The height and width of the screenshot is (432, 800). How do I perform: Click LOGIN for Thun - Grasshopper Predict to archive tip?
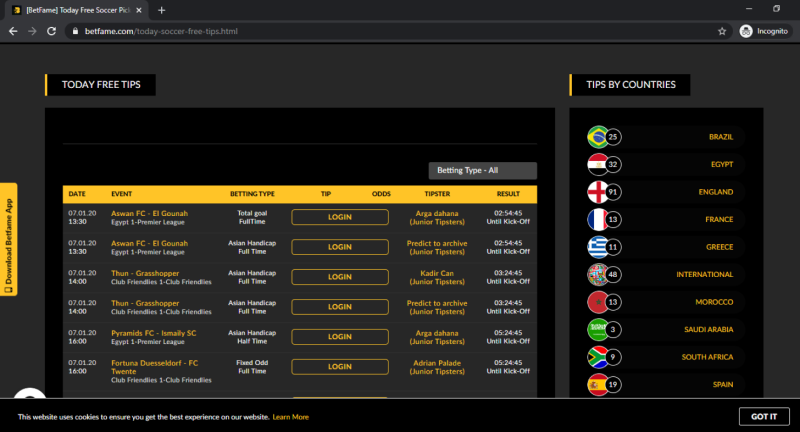tap(340, 307)
